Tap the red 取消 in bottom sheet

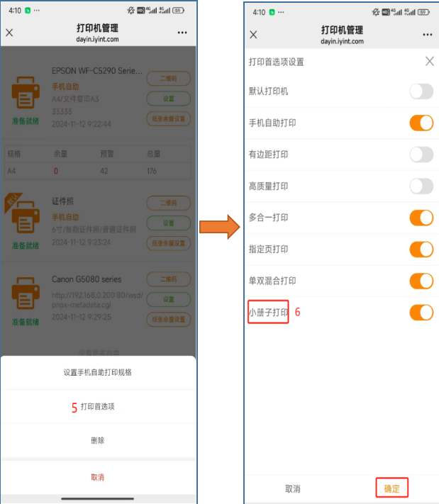98,477
